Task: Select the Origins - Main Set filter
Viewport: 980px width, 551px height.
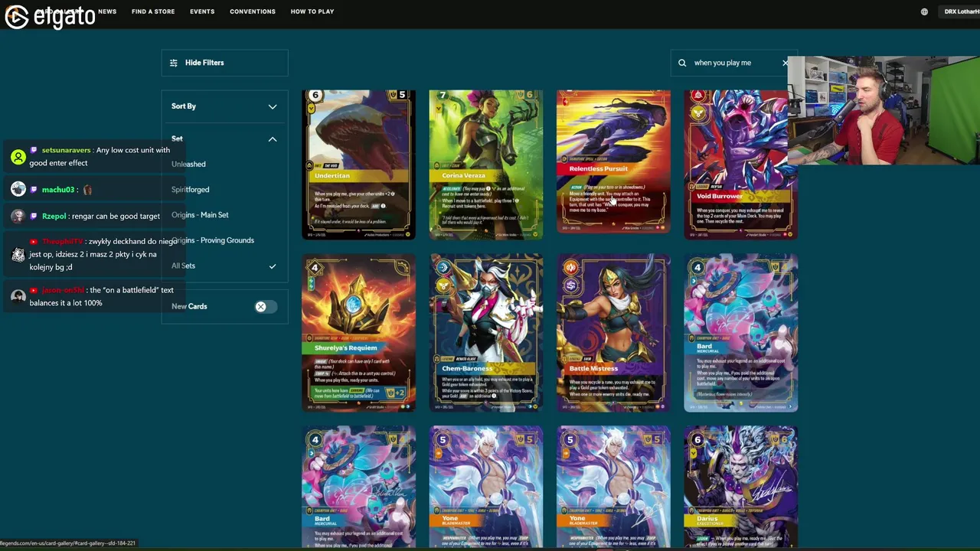Action: tap(200, 215)
